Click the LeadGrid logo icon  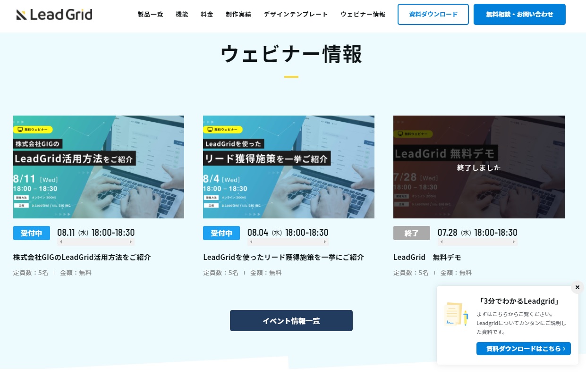point(21,14)
